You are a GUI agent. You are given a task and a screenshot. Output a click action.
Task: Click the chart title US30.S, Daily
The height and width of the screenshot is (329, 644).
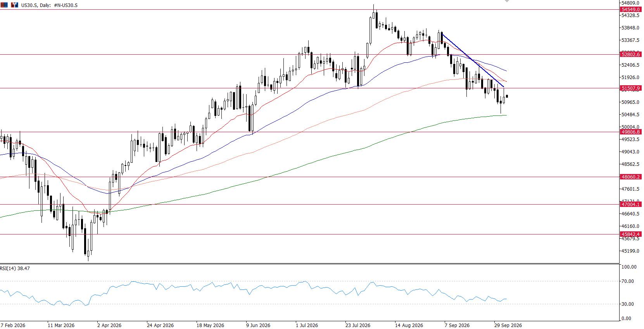[36, 5]
